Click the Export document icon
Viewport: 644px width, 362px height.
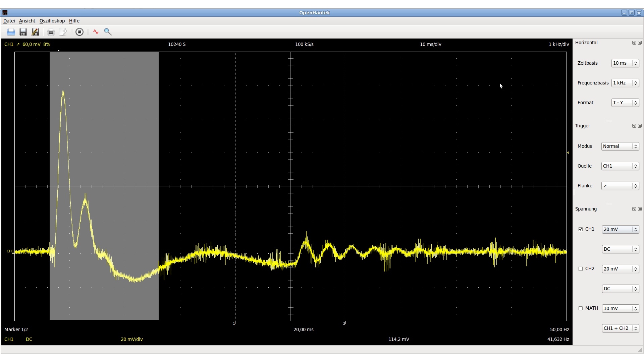63,32
